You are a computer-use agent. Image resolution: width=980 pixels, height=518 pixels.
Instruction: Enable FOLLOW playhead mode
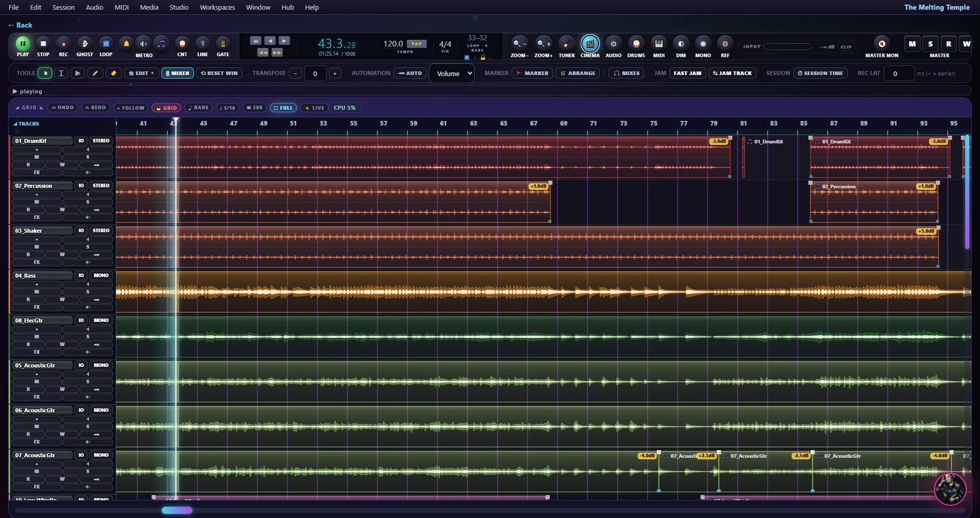(131, 108)
